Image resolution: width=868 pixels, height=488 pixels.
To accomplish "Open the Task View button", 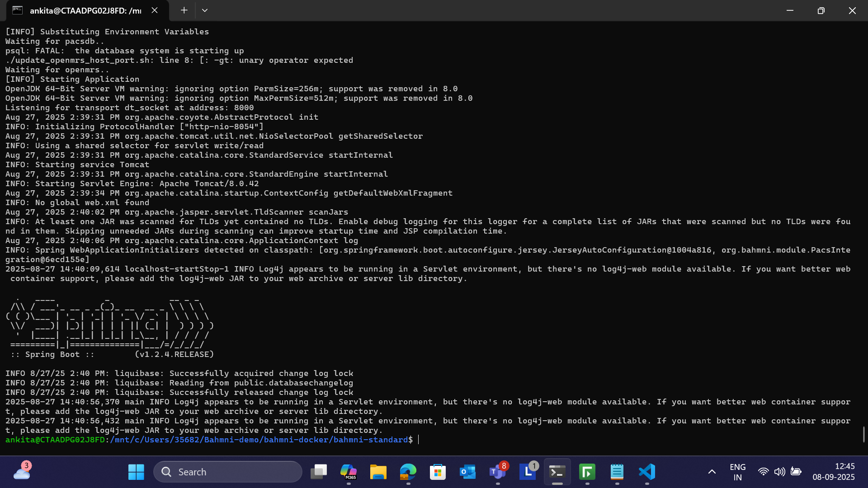I will point(319,472).
